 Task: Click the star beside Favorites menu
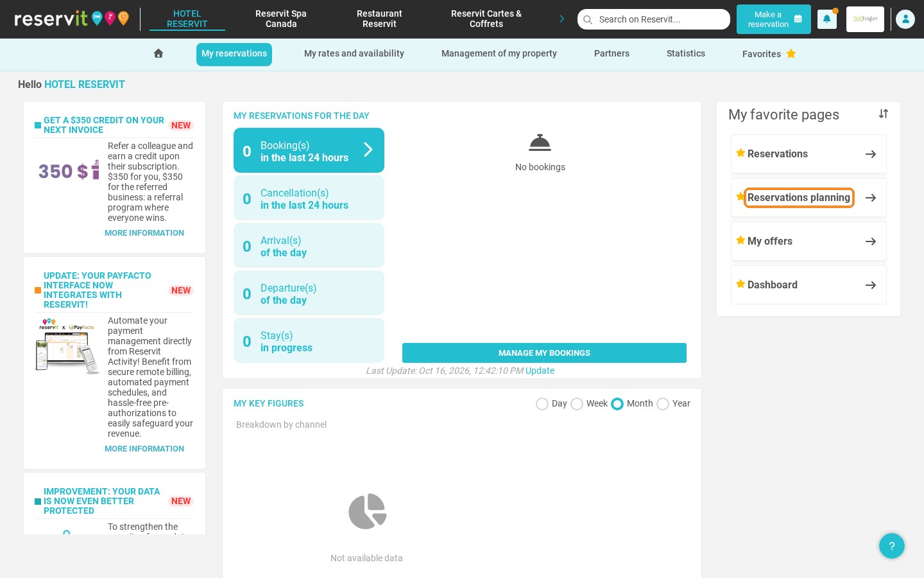click(791, 53)
